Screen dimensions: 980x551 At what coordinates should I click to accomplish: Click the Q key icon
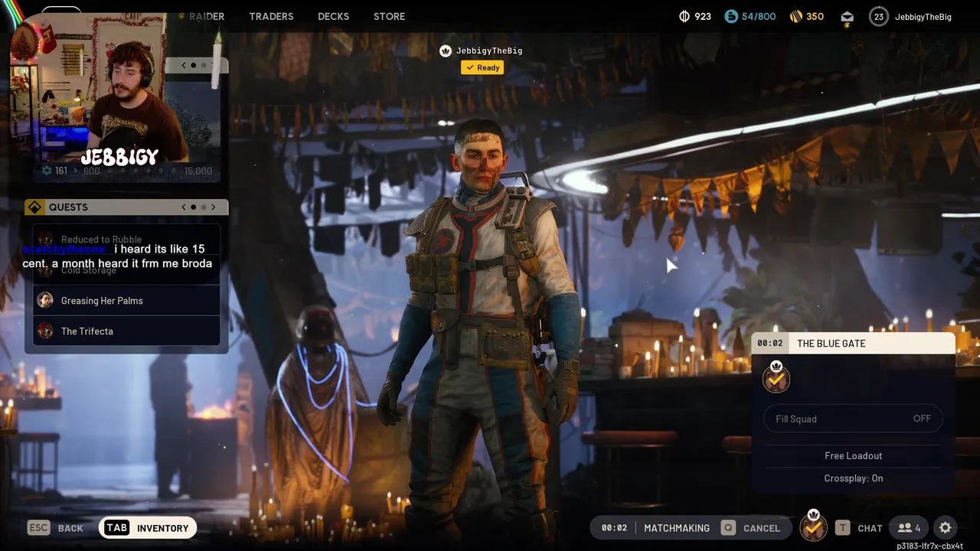[x=728, y=528]
